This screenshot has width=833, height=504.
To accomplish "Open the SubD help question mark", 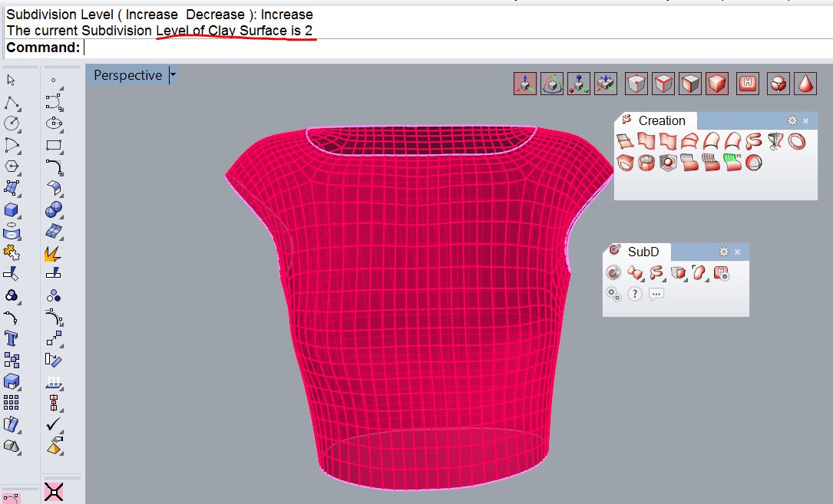I will [635, 294].
